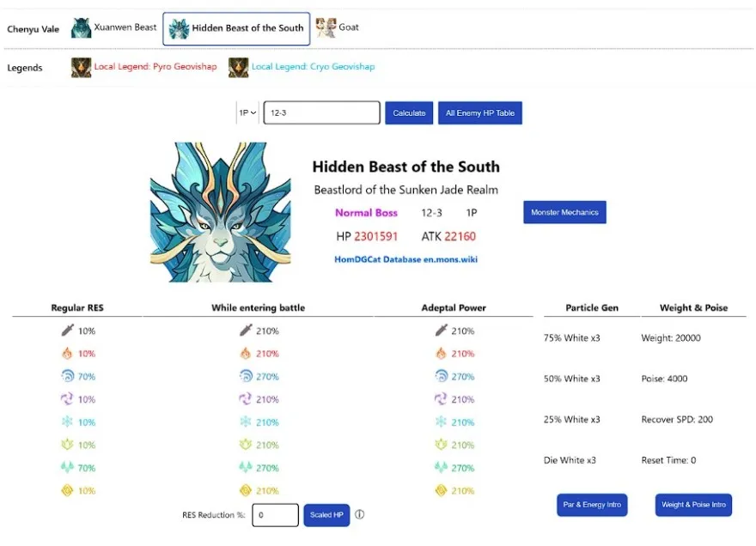Viewport: 756px width, 546px height.
Task: Show Monster Mechanics details
Action: [564, 213]
